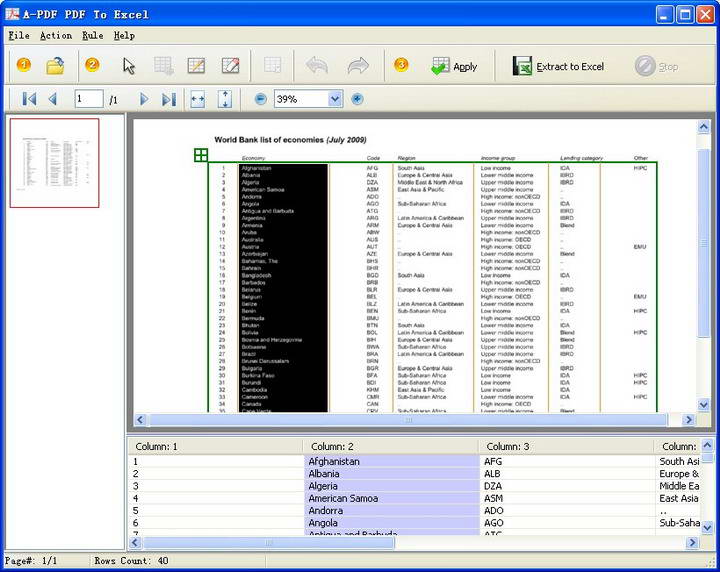The width and height of the screenshot is (720, 572).
Task: Click the World Bank list title
Action: coord(290,140)
